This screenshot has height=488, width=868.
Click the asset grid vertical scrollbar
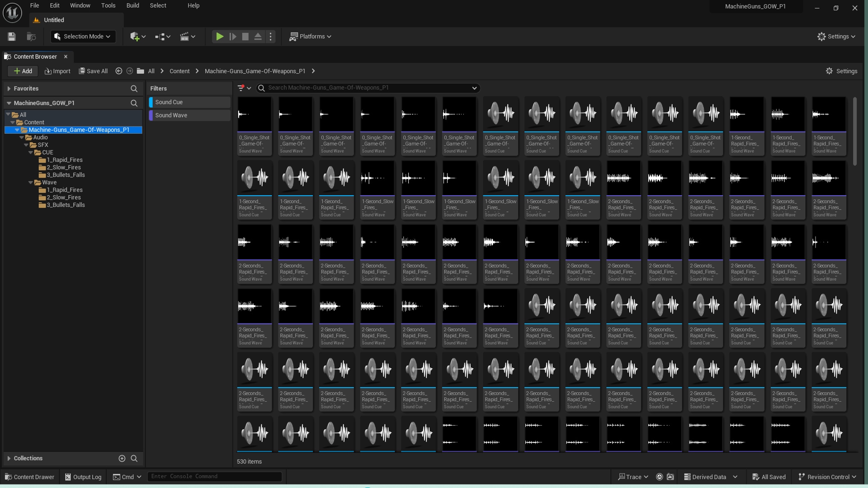[x=854, y=131]
